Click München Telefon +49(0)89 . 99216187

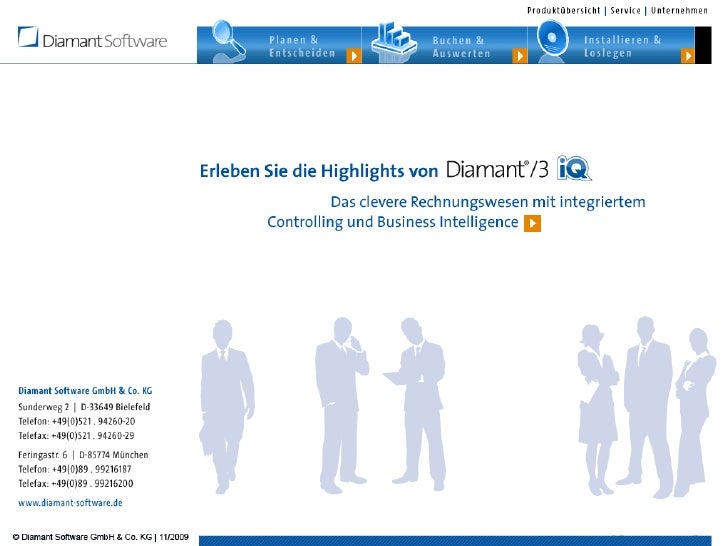tap(74, 469)
